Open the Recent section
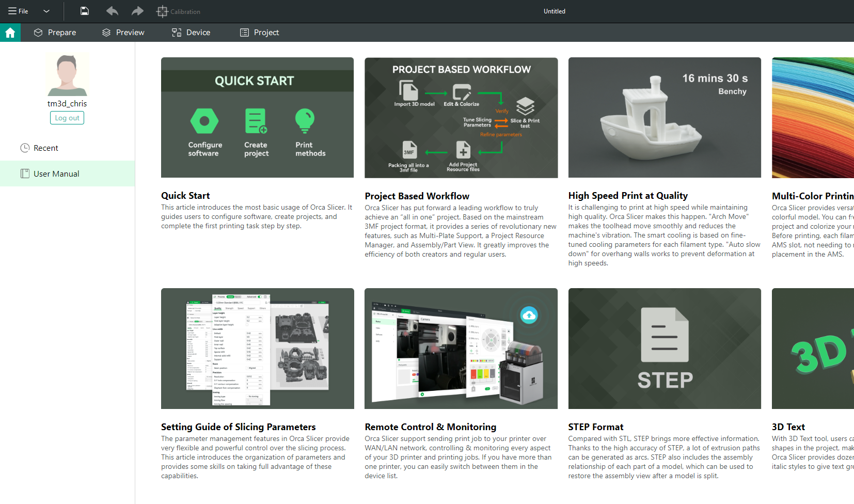 (67, 148)
